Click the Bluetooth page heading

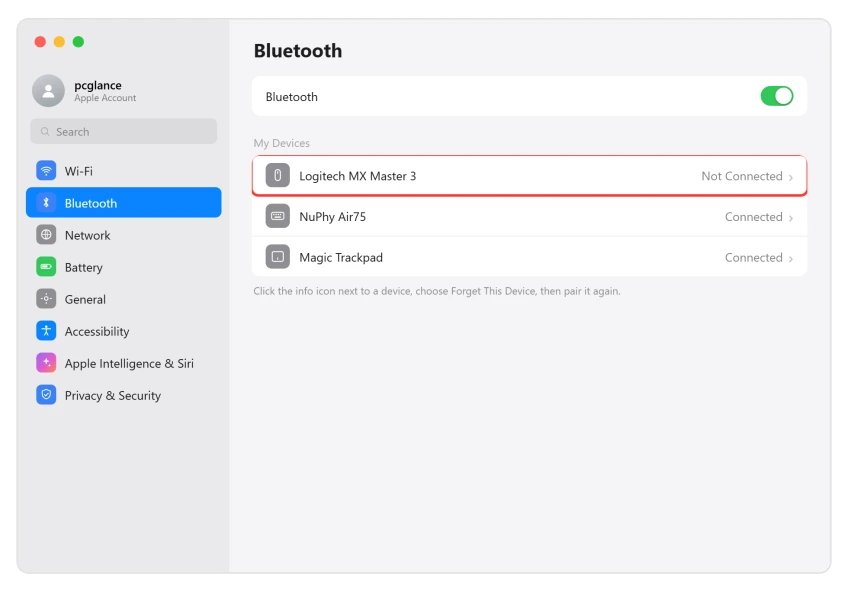tap(298, 50)
